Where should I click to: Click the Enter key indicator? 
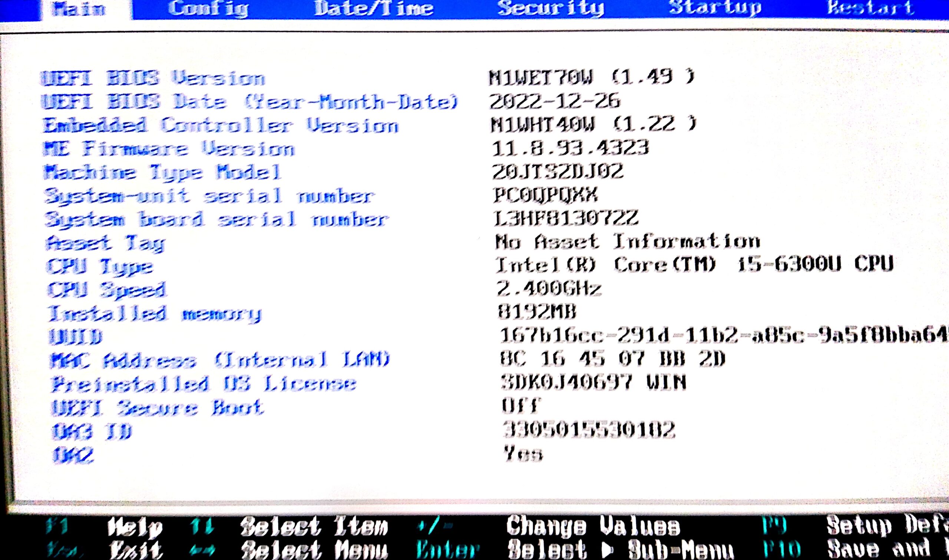click(447, 550)
